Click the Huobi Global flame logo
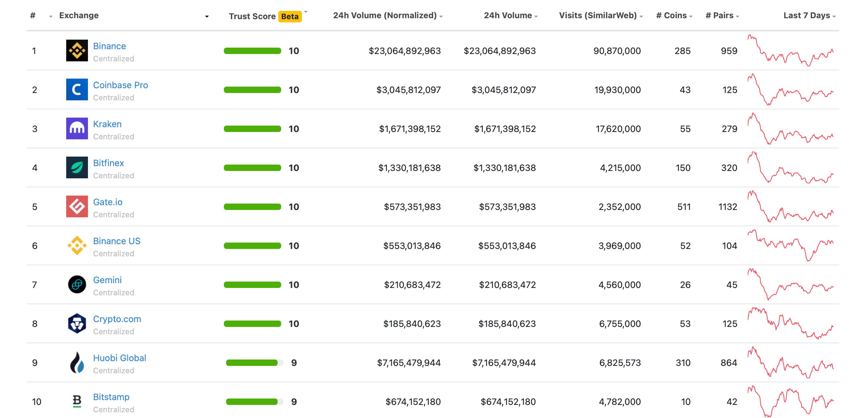This screenshot has height=418, width=868. click(77, 363)
